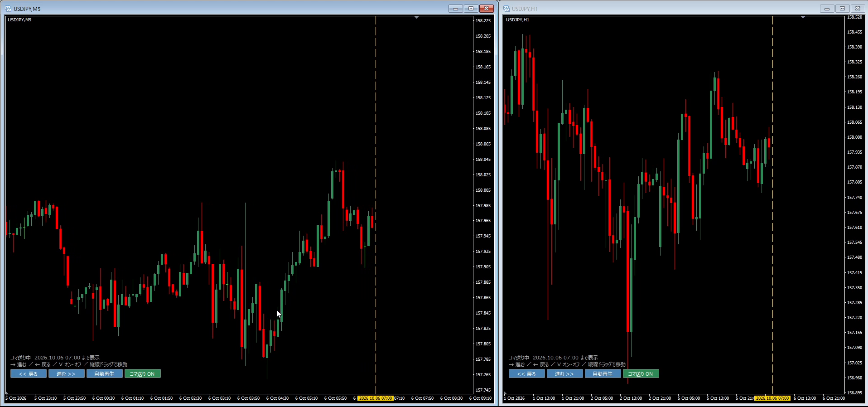Click the USDJPY,M5 window chart icon

tap(9, 9)
